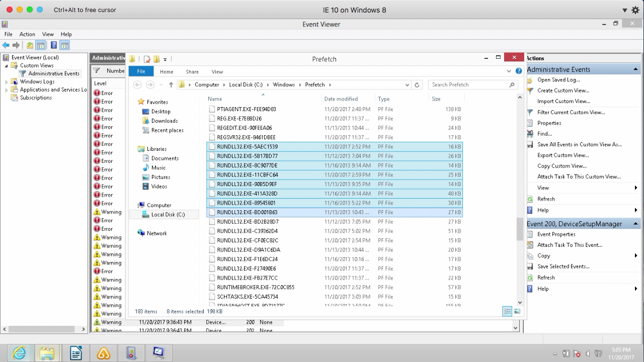Click Event Viewer icon on taskbar
The width and height of the screenshot is (644, 362).
pyautogui.click(x=130, y=353)
